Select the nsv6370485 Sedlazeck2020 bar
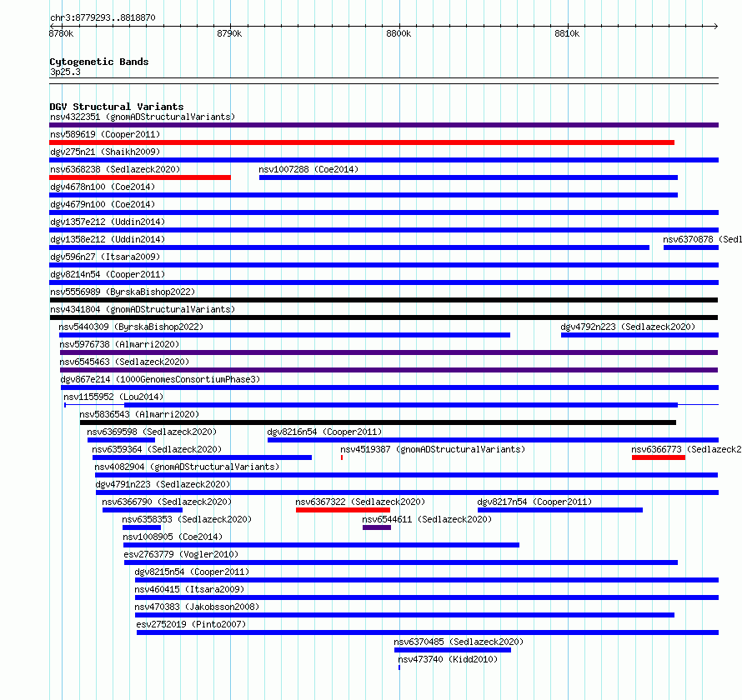The height and width of the screenshot is (700, 742). tap(453, 650)
